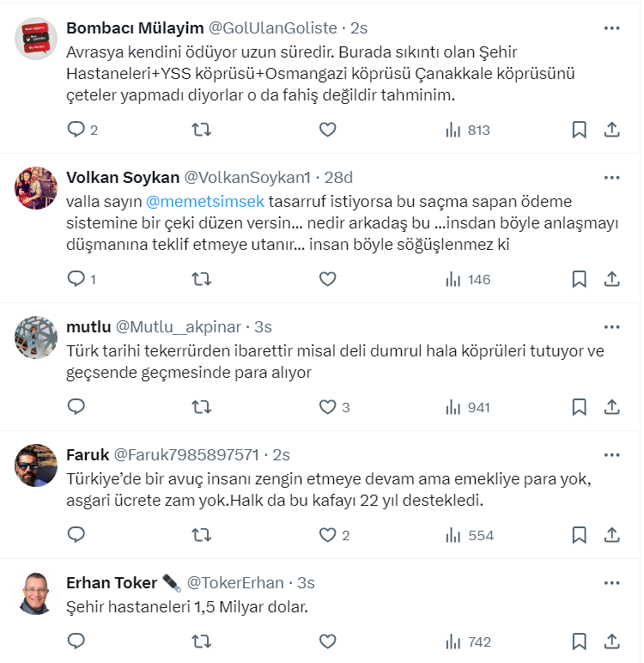Viewport: 644px width, 663px height.
Task: Like mutlu's tweet about Deli Dumrul
Action: (x=327, y=407)
